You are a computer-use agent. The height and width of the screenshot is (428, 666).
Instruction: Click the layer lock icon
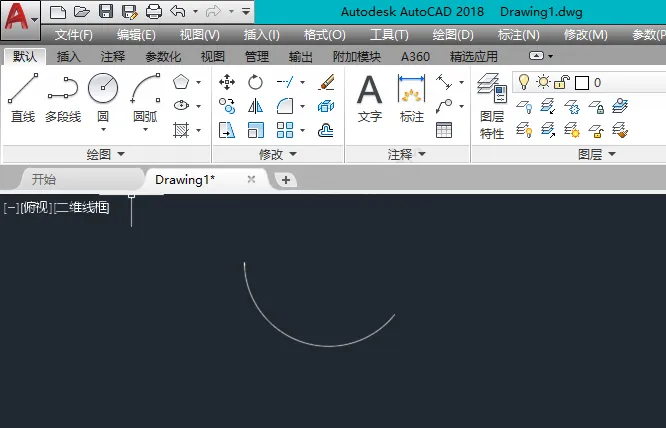(596, 106)
